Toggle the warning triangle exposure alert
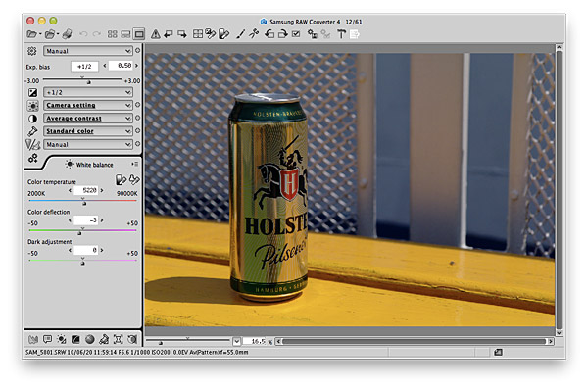The image size is (588, 389). click(155, 34)
